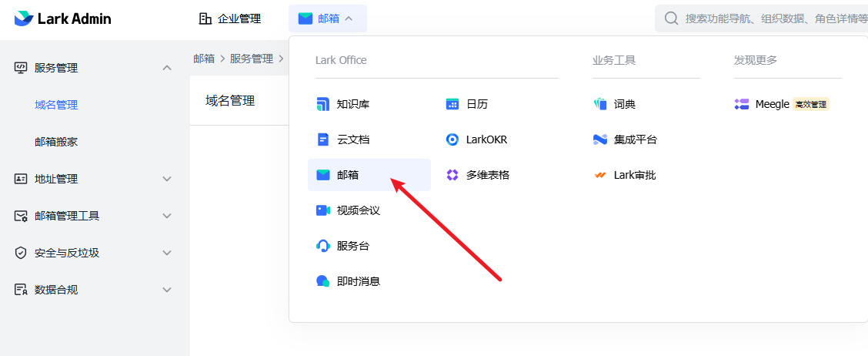Screen dimensions: 868x356
Task: Click 邮箱 in the breadcrumb
Action: pyautogui.click(x=204, y=59)
